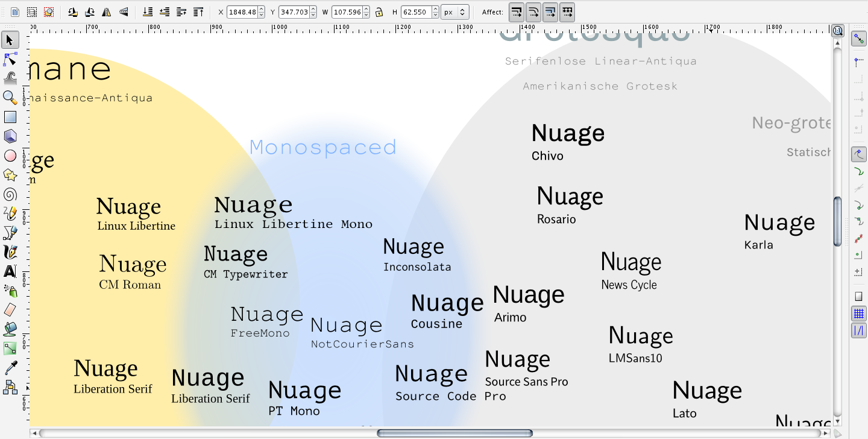Select the Gradient tool

10,349
